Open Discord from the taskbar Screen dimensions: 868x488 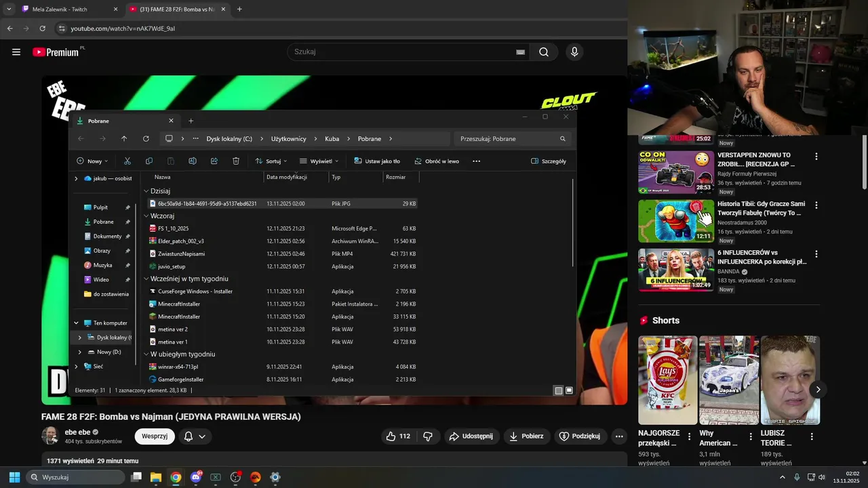[x=196, y=477]
